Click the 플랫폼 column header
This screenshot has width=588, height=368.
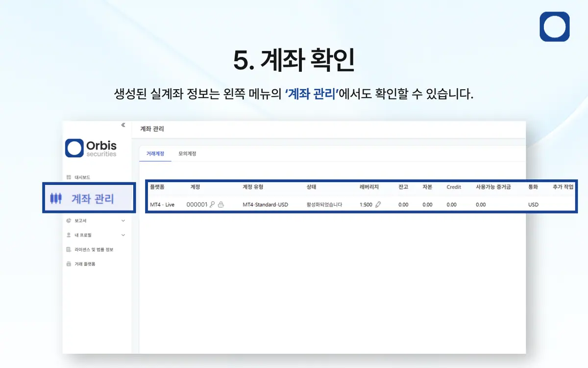click(157, 187)
